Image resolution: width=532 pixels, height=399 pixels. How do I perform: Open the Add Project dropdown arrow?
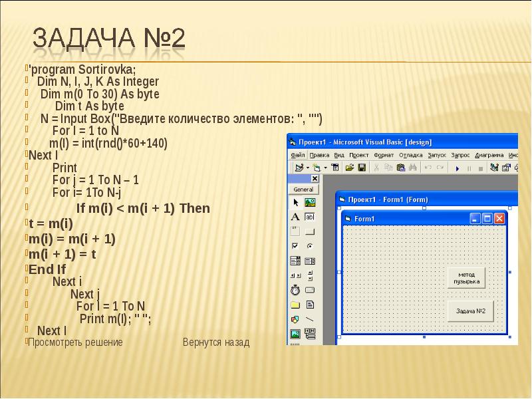pos(307,168)
